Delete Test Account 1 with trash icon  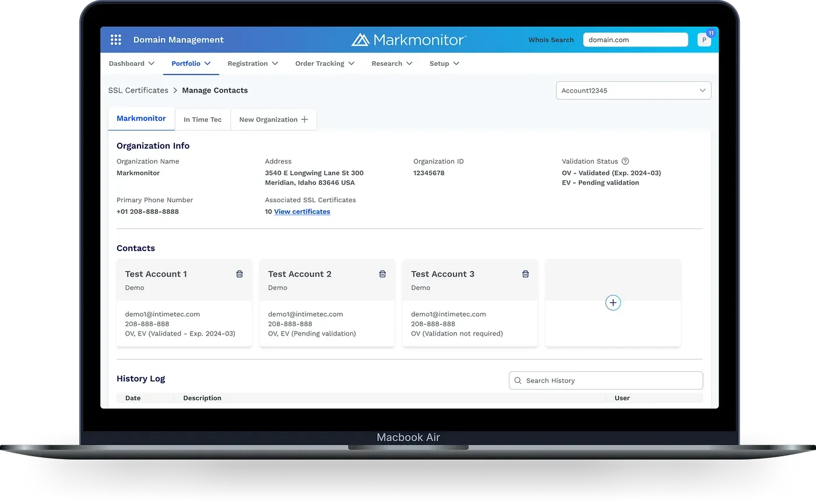coord(240,274)
